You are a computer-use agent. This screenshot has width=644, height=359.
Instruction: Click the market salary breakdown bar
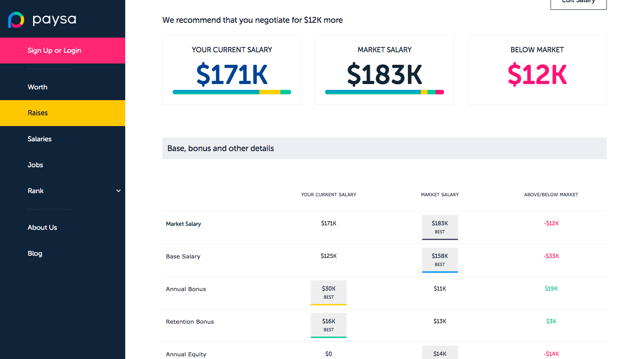coord(384,92)
